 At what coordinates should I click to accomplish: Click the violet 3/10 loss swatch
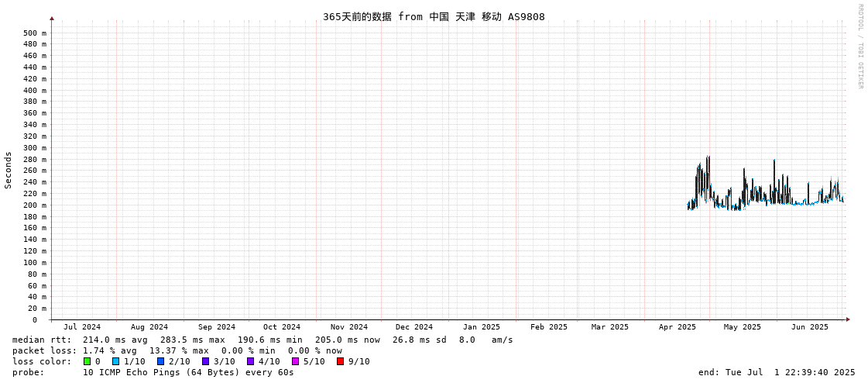[x=206, y=361]
